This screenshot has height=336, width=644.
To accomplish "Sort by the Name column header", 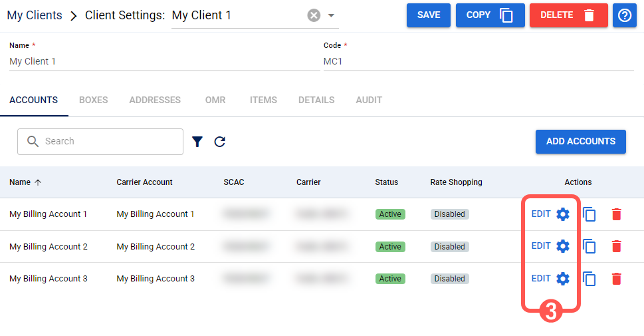I will (20, 182).
